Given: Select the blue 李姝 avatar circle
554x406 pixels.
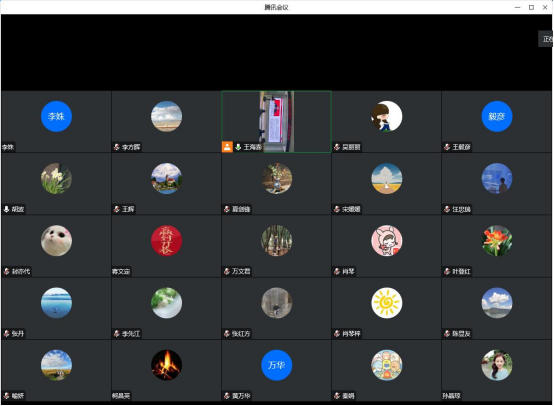Looking at the screenshot, I should click(x=57, y=116).
